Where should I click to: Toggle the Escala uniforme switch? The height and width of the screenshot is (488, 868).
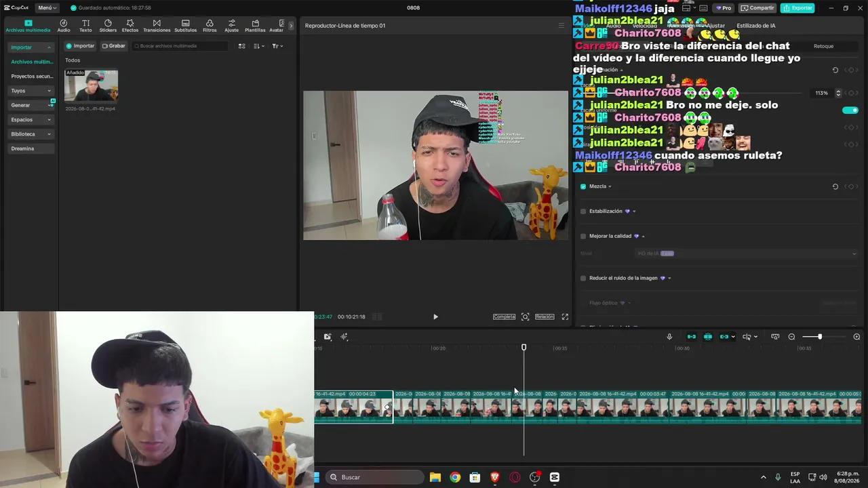click(850, 110)
